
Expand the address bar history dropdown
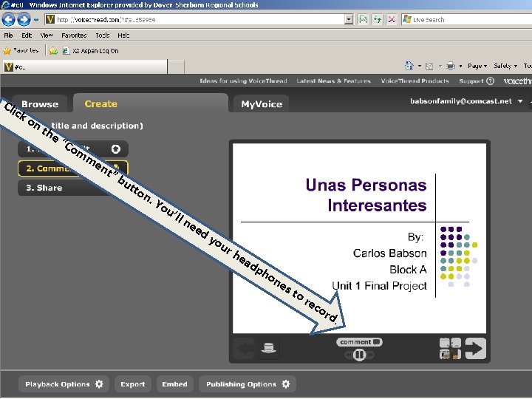click(x=349, y=20)
